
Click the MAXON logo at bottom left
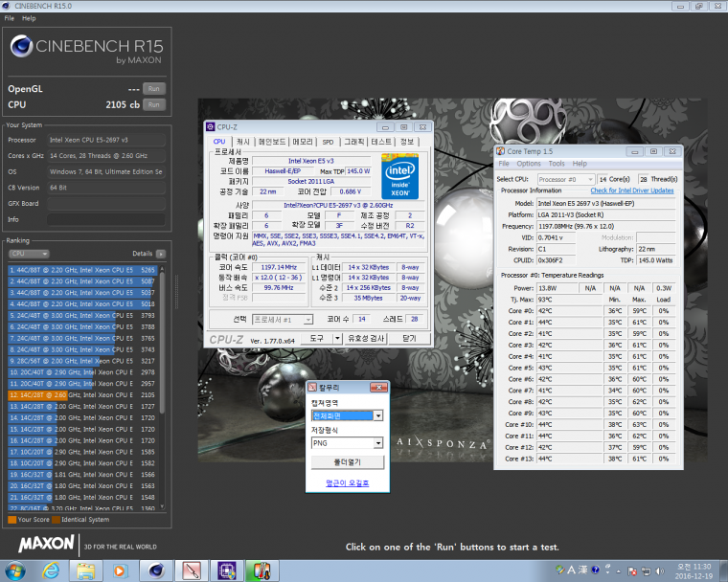(x=46, y=544)
